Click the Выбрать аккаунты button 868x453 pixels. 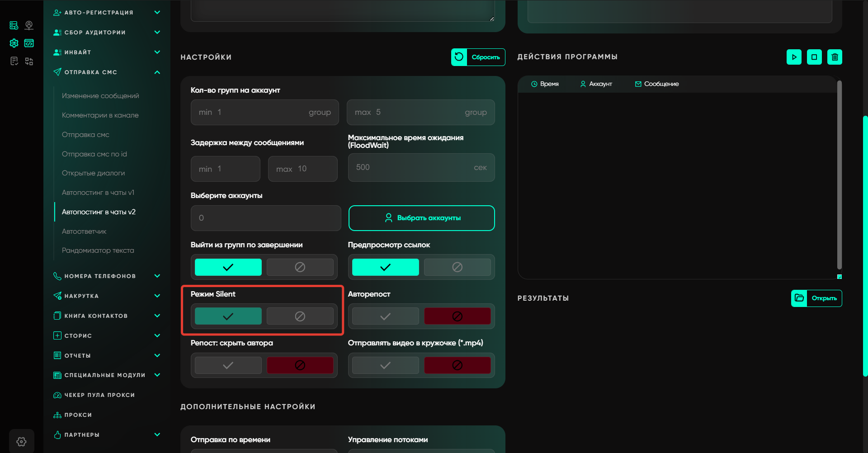coord(421,218)
